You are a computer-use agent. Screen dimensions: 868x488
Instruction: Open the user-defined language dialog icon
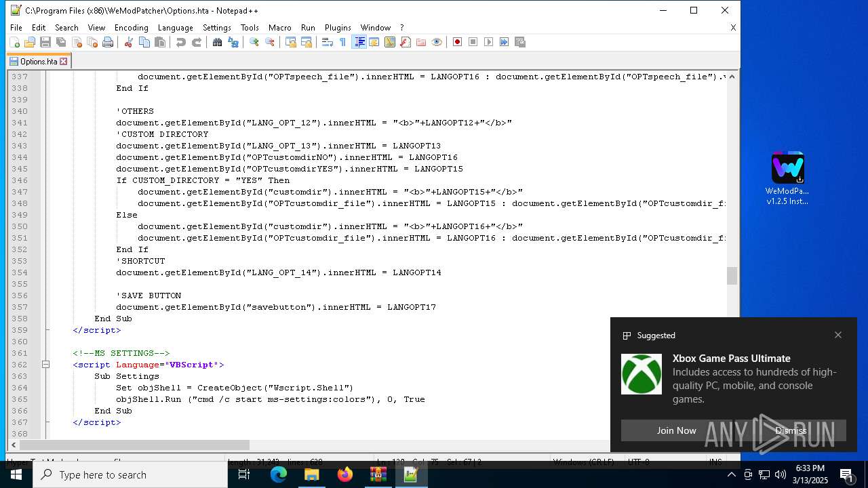[x=374, y=42]
